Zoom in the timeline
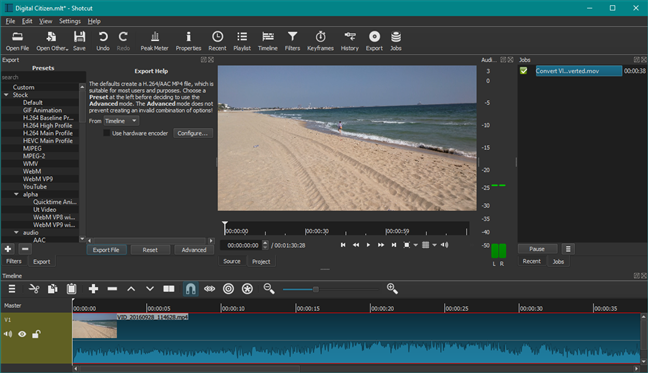This screenshot has height=373, width=648. 392,289
